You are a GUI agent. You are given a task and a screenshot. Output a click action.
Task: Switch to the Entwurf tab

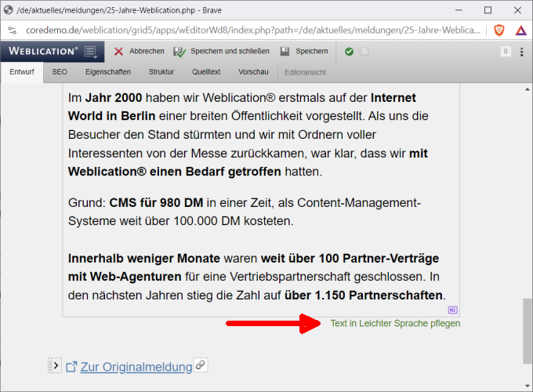(x=22, y=72)
